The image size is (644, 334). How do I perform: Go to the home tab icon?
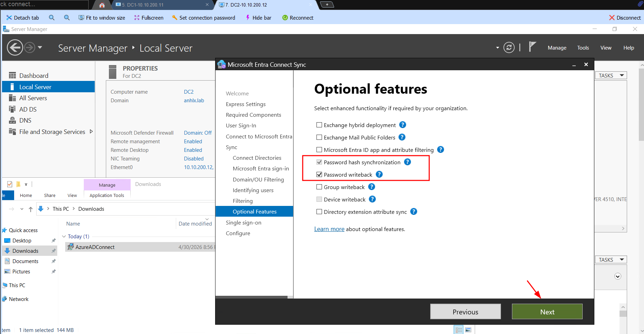(x=102, y=5)
